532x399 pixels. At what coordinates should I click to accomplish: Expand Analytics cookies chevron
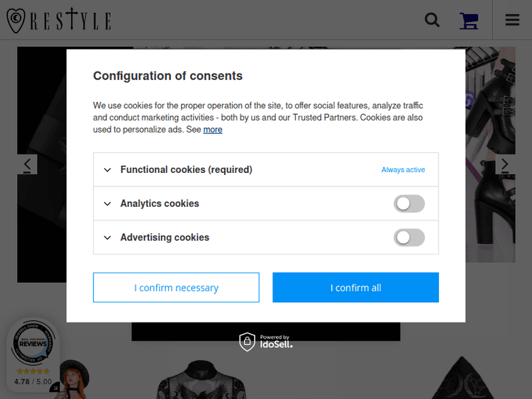pos(108,204)
